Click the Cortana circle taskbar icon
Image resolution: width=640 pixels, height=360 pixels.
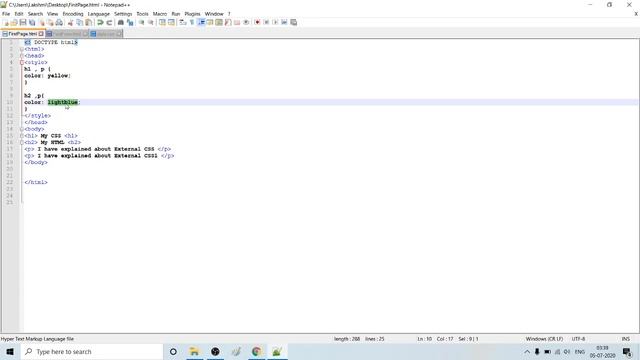[x=173, y=351]
